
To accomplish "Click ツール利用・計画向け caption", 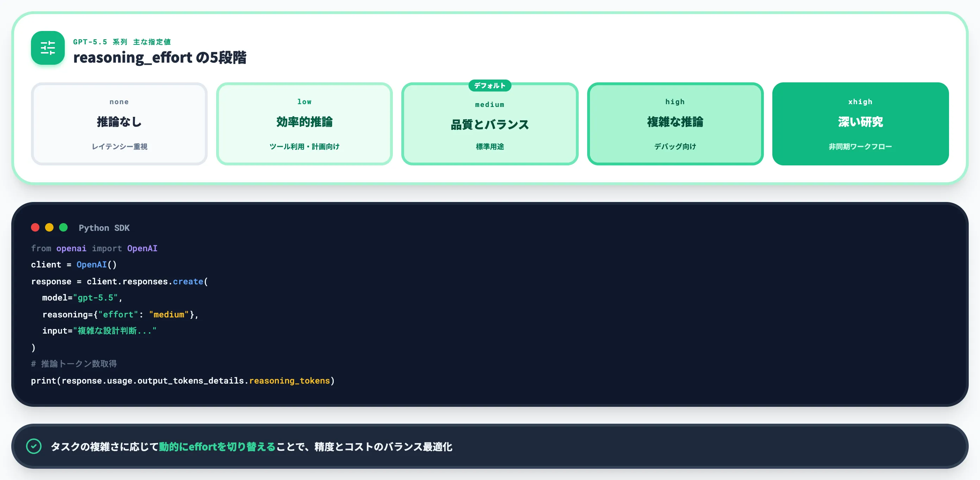I will (x=304, y=146).
